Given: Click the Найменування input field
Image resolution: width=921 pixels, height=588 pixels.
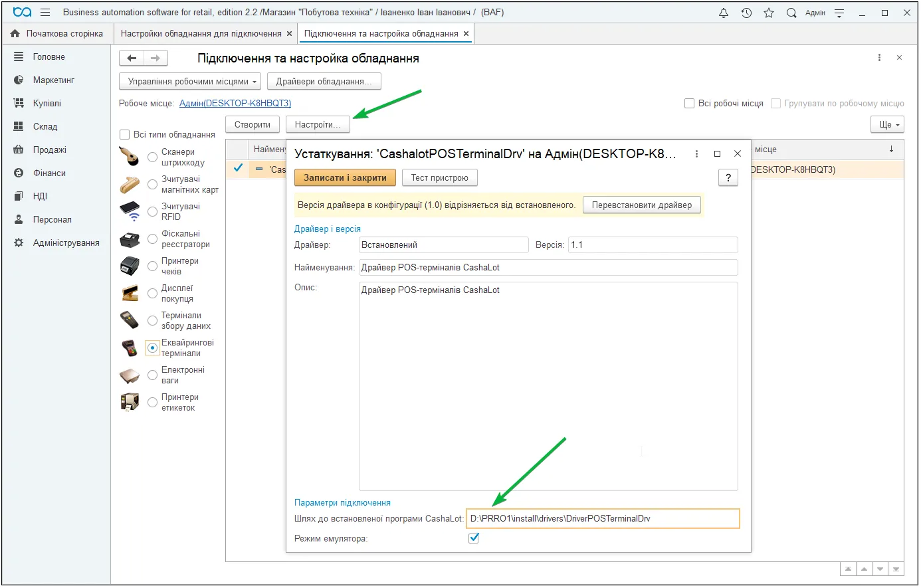Looking at the screenshot, I should pyautogui.click(x=548, y=267).
